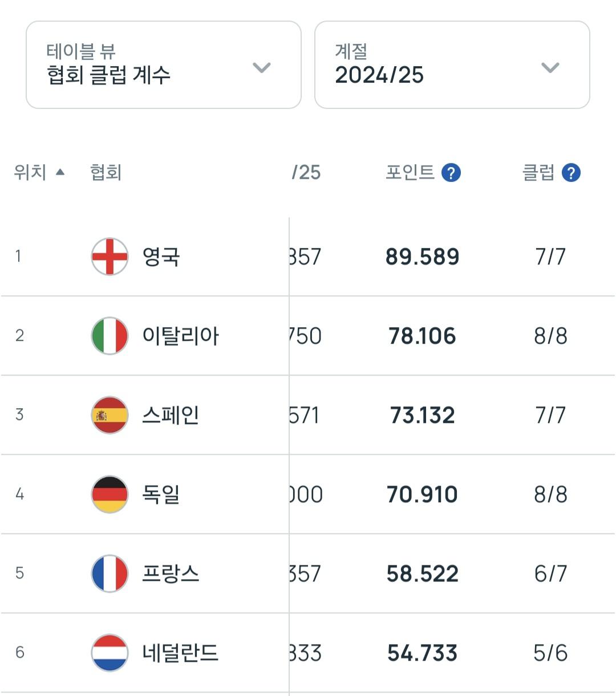Click the 포인트 column header label
The width and height of the screenshot is (616, 696).
[x=410, y=172]
